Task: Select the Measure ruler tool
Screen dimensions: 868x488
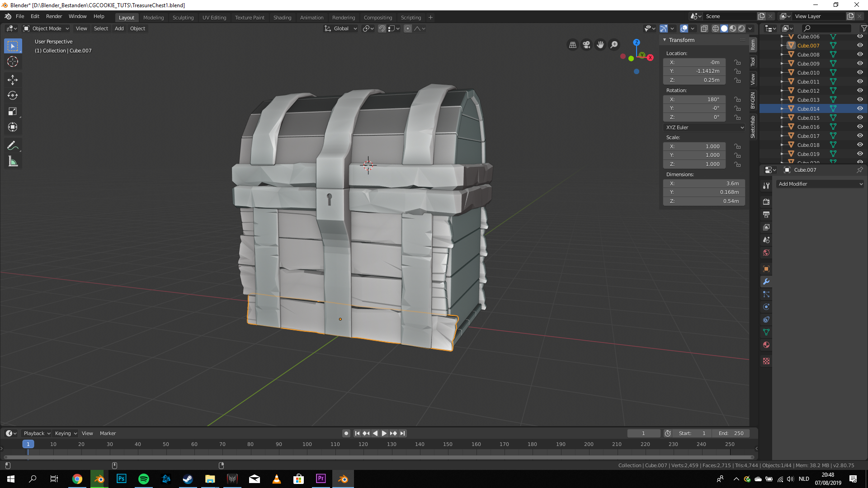Action: 13,161
